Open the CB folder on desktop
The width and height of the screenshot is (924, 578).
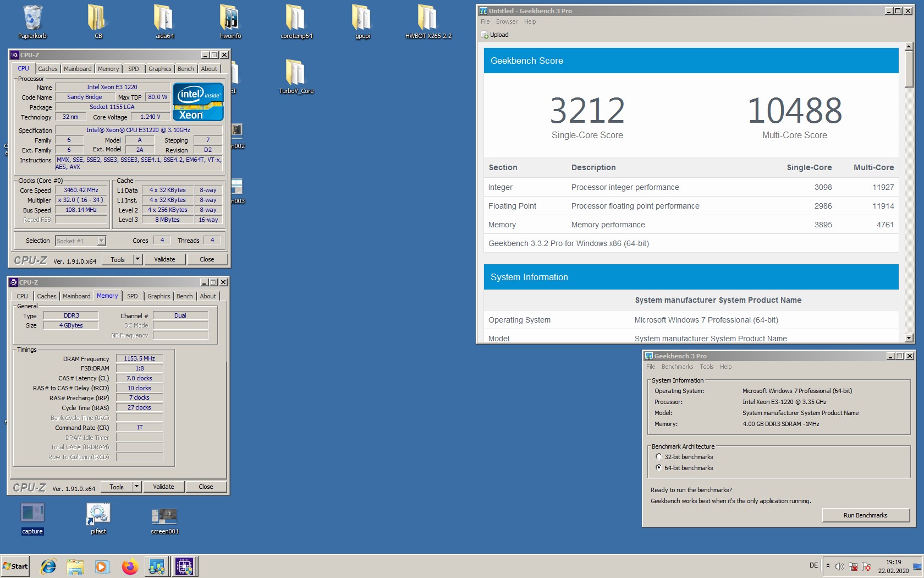[x=98, y=22]
